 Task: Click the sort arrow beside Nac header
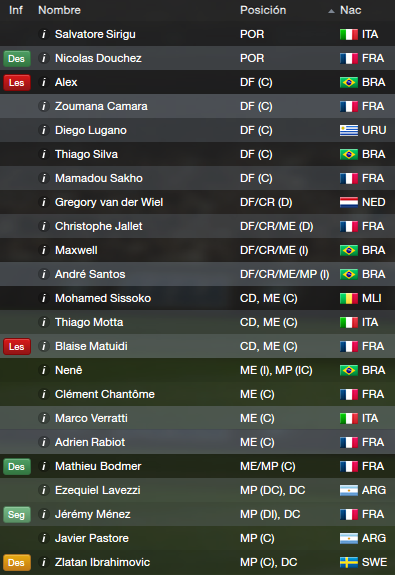point(331,11)
